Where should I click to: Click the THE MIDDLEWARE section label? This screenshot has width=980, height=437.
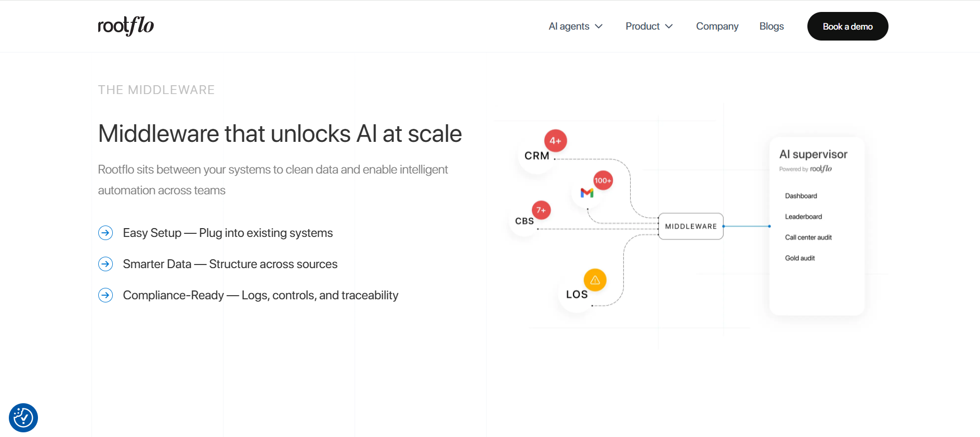click(156, 90)
